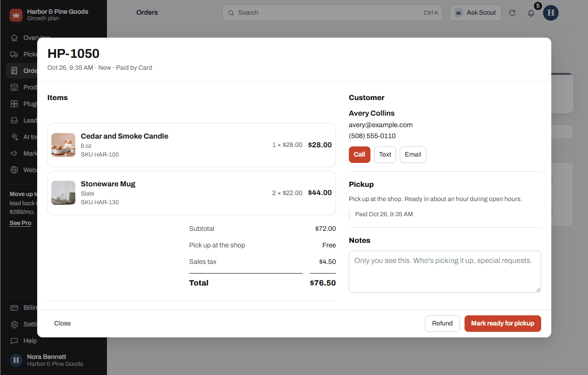Open the Leads inbox icon in sidebar
The width and height of the screenshot is (588, 375).
(14, 120)
